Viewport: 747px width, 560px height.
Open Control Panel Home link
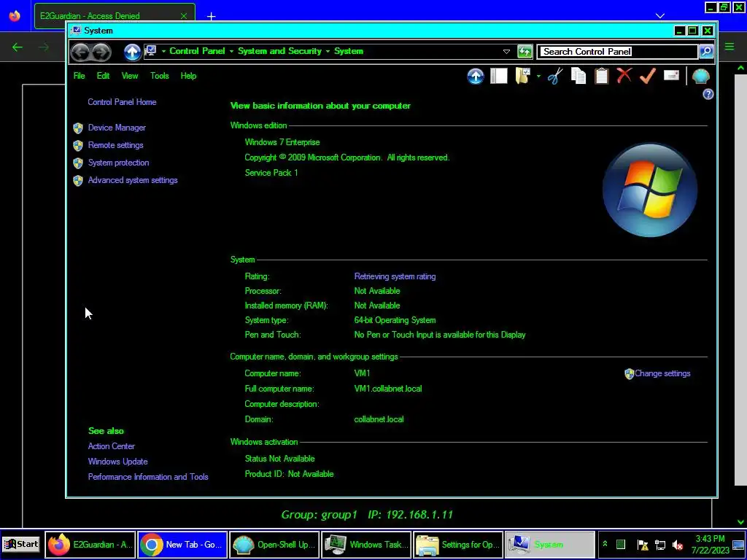[122, 102]
